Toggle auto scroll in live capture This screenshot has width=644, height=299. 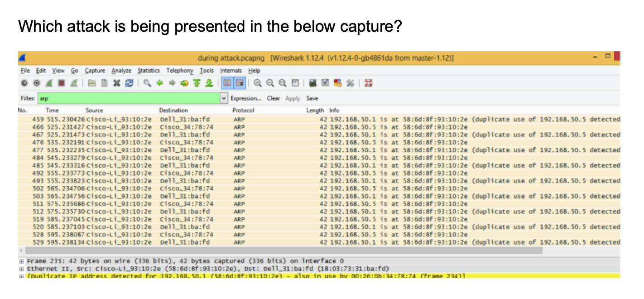239,83
